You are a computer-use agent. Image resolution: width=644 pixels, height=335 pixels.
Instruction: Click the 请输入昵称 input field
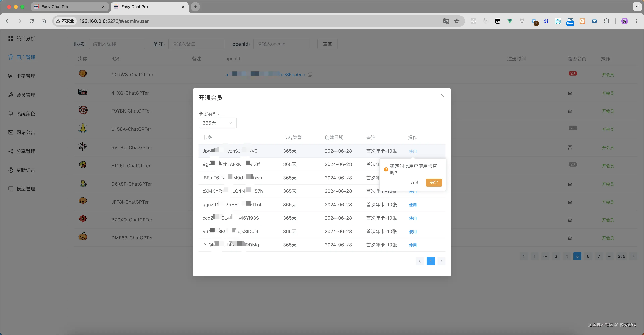(117, 44)
